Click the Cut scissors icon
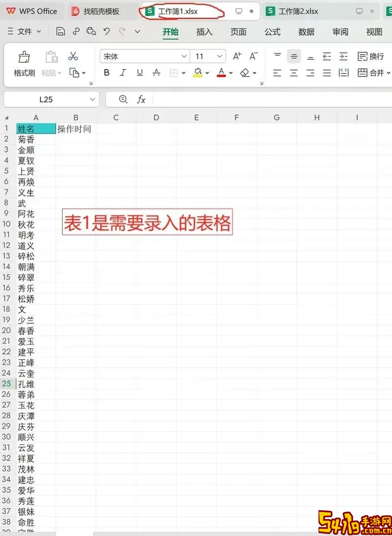This screenshot has height=536, width=392. click(x=73, y=56)
